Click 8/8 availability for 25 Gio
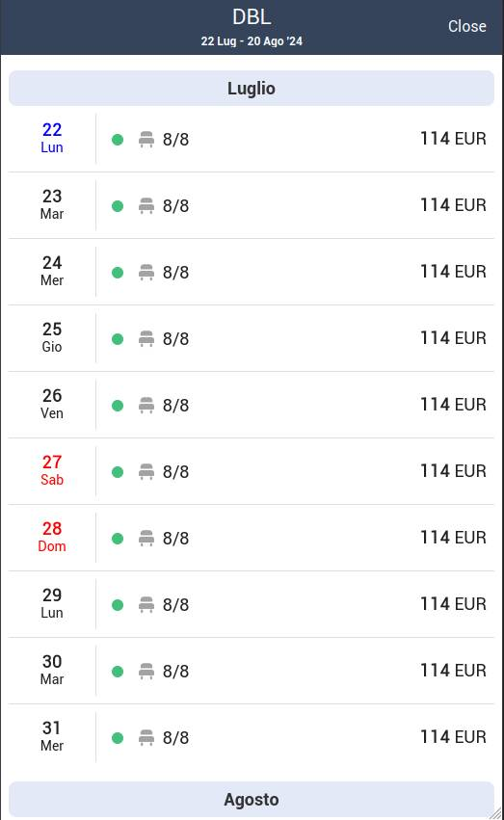 click(x=175, y=339)
